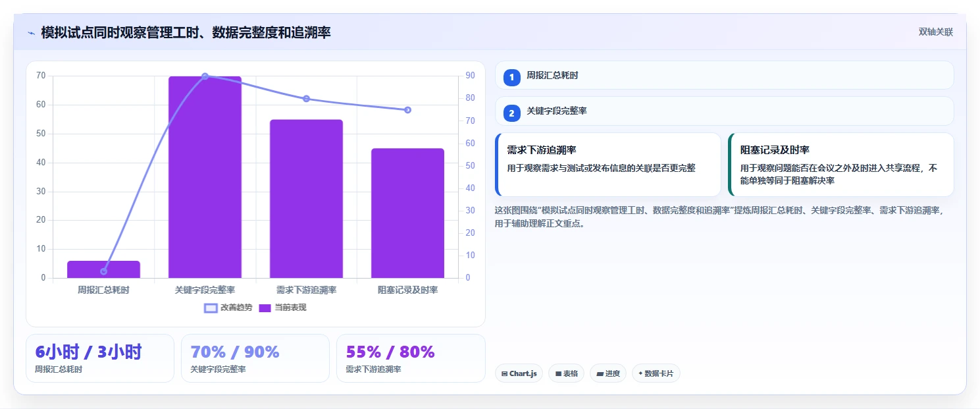
Task: Click the trend line point above 阻塞记录及时率
Action: (407, 110)
